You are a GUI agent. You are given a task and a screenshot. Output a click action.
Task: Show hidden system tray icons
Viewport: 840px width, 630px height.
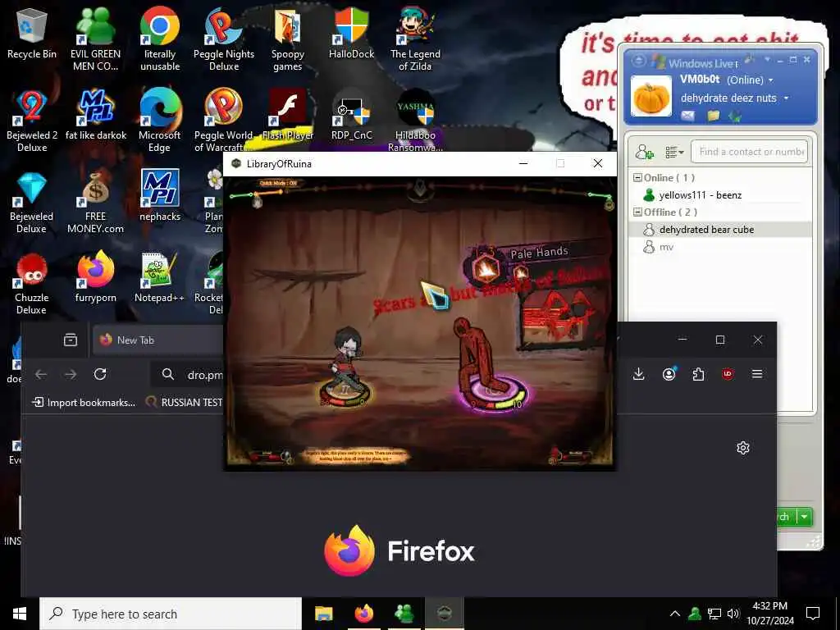tap(675, 614)
